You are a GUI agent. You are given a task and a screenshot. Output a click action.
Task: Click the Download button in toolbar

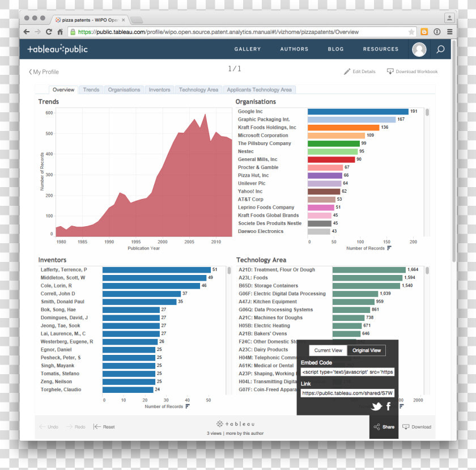(x=417, y=427)
